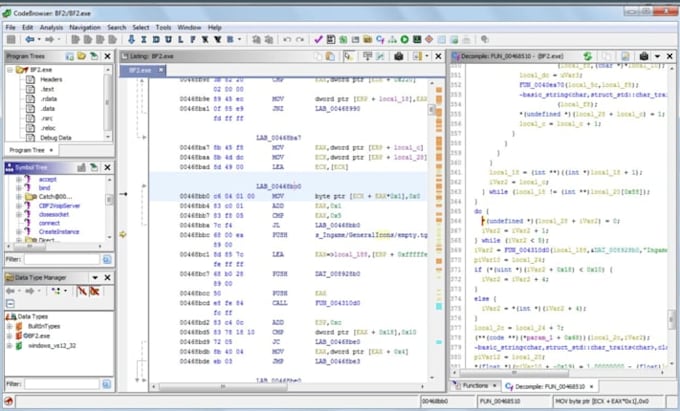
Task: Select the BF2.exe listing tab
Action: [140, 70]
